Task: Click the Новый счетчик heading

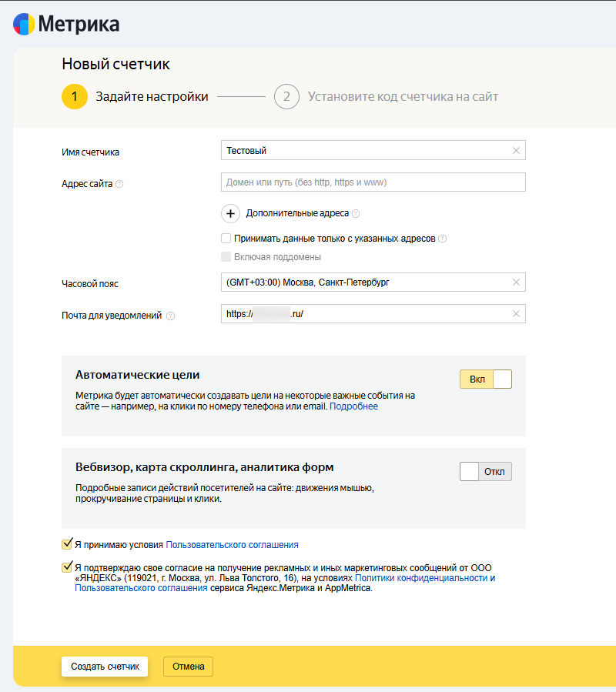Action: point(115,65)
